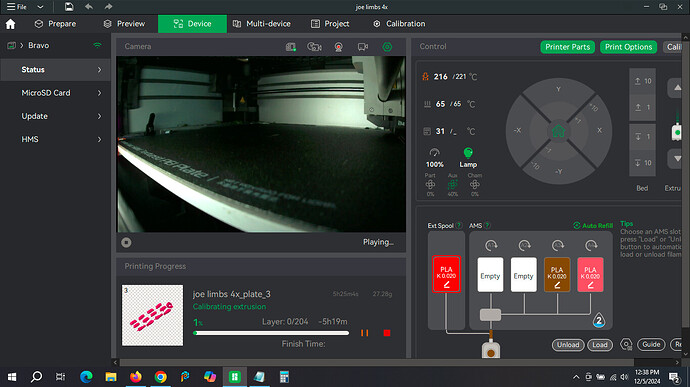
Task: Open the File menu dropdown arrow
Action: tap(40, 7)
